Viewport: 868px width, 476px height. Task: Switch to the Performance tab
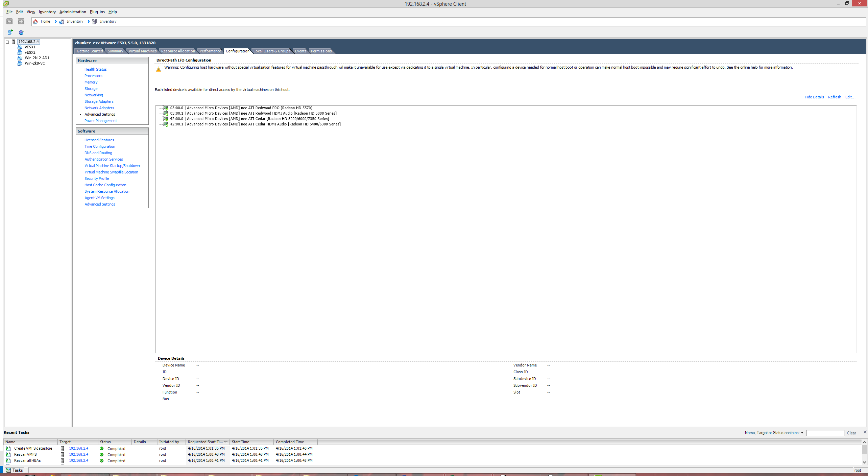coord(210,51)
